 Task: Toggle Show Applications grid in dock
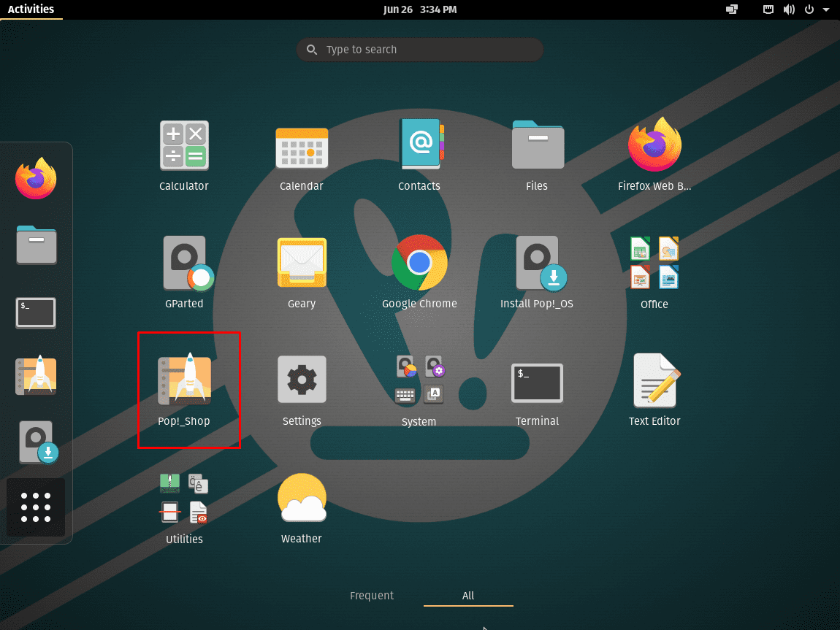coord(36,507)
